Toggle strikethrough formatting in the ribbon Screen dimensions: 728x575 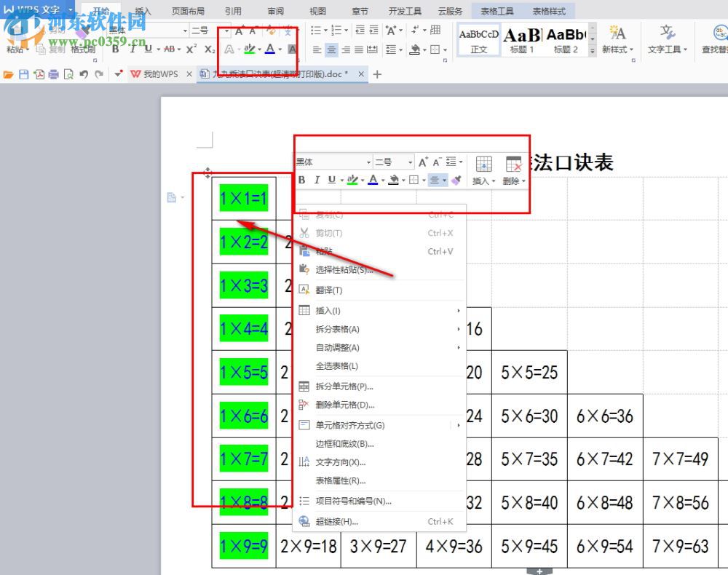pos(170,48)
